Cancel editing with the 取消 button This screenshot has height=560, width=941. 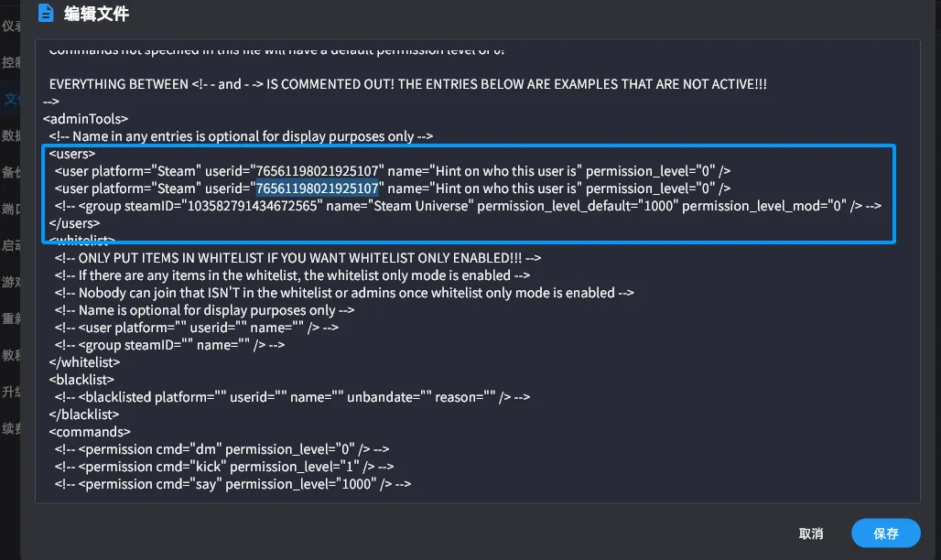(811, 533)
